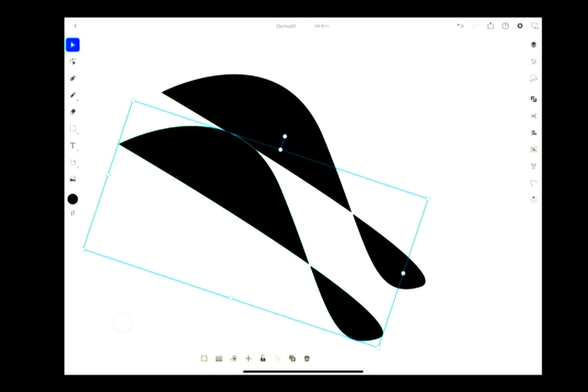Select the Direct Selection tool
The width and height of the screenshot is (588, 392).
coord(72,61)
